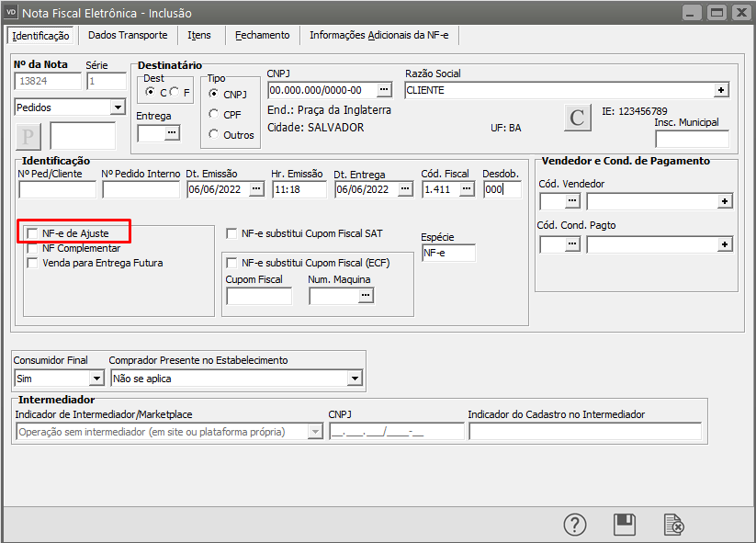Click the save floppy disk icon
This screenshot has height=543, width=756.
(x=625, y=524)
